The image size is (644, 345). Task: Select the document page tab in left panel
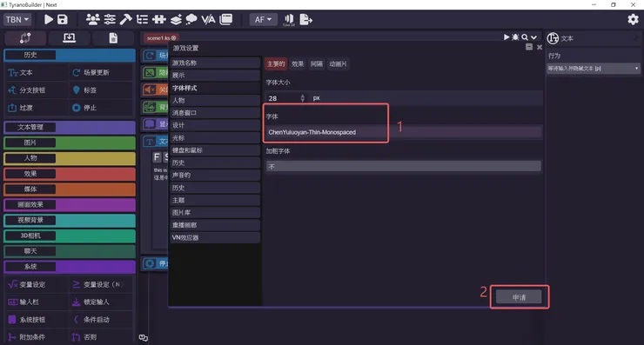click(113, 38)
